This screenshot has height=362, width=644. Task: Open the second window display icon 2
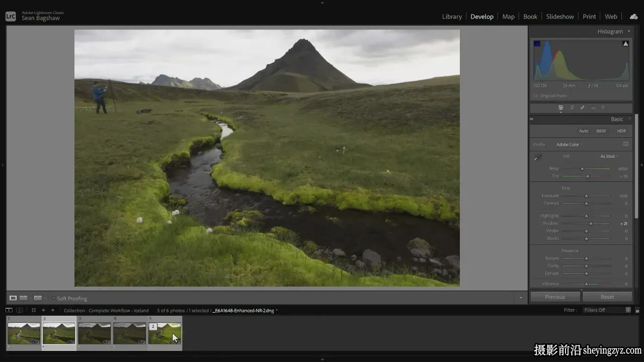tap(20, 310)
